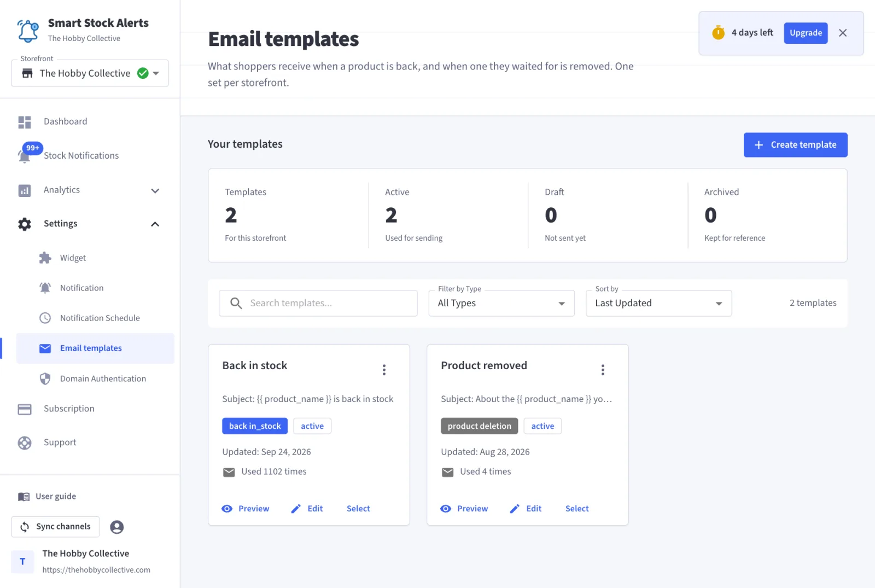
Task: Click the Smart Stock Alerts logo icon
Action: coord(28,31)
